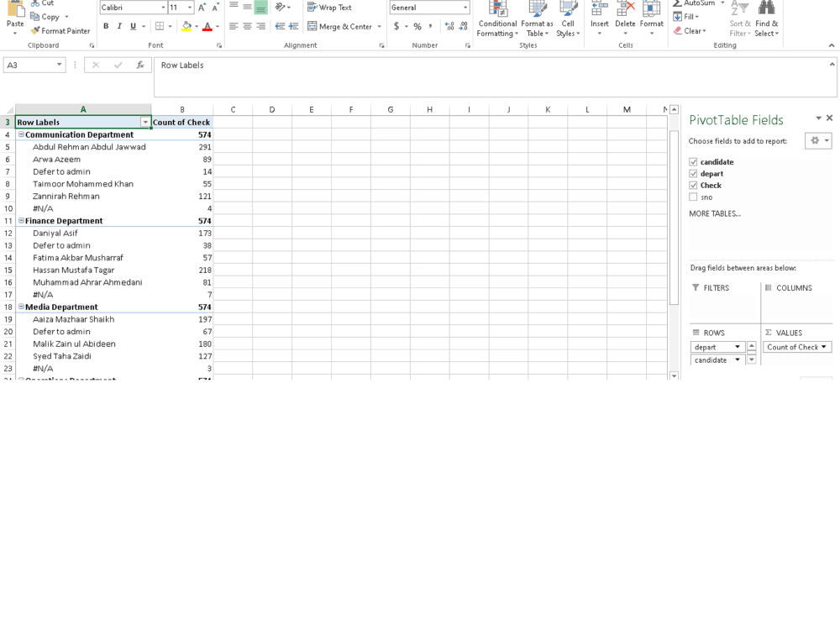The height and width of the screenshot is (630, 840).
Task: Toggle Italic formatting
Action: tap(119, 26)
